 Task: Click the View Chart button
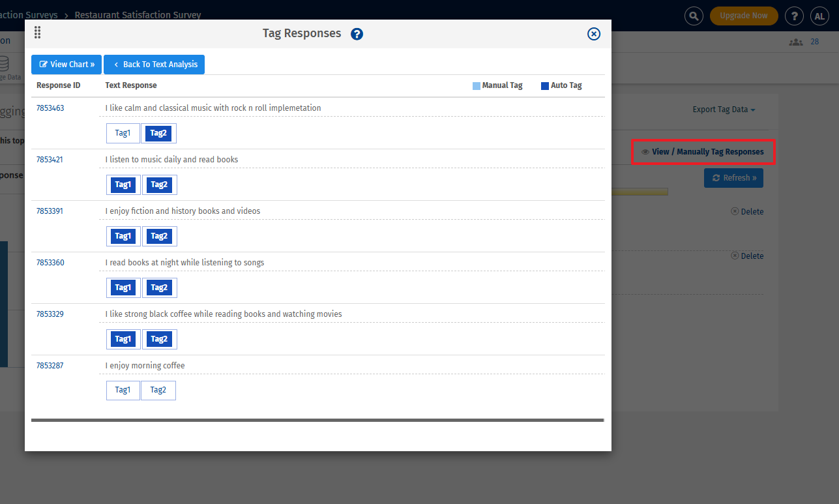pyautogui.click(x=66, y=65)
